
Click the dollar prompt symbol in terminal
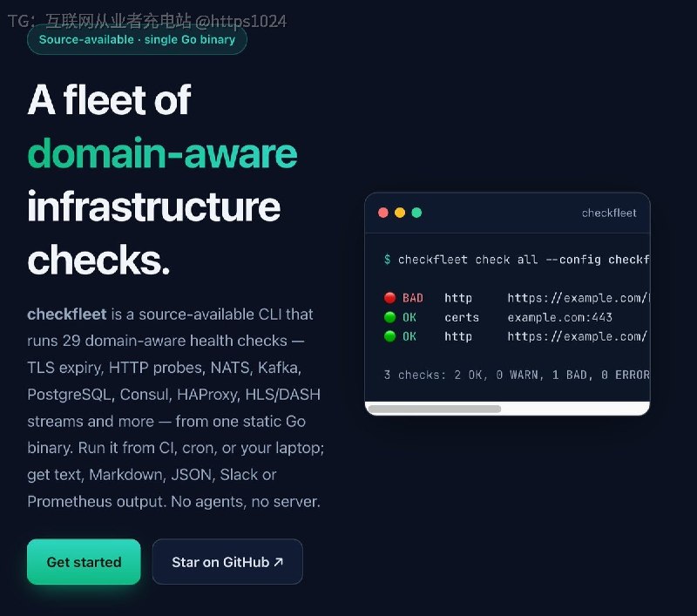[387, 260]
